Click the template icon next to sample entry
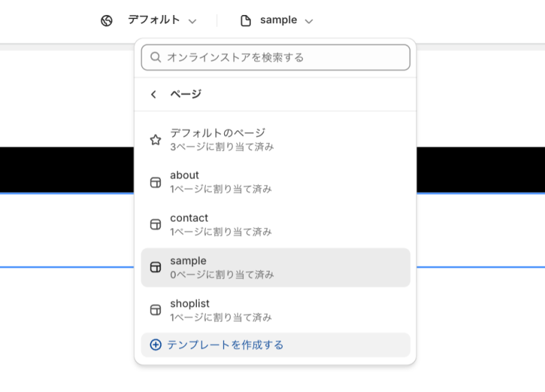This screenshot has height=392, width=545. point(155,267)
